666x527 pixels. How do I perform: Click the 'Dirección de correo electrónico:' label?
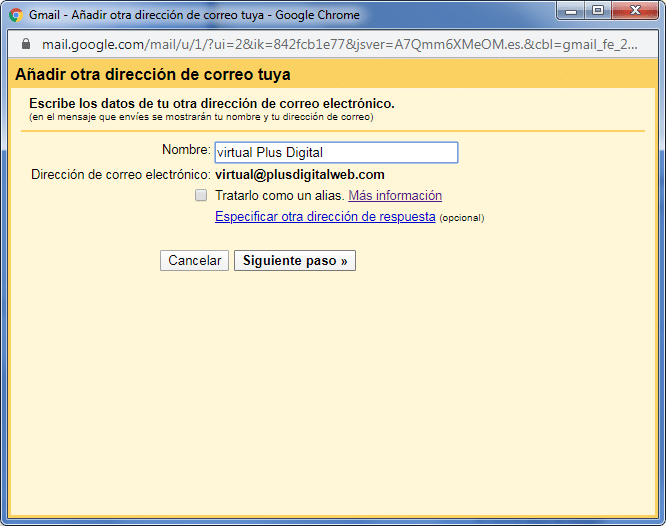[x=120, y=175]
